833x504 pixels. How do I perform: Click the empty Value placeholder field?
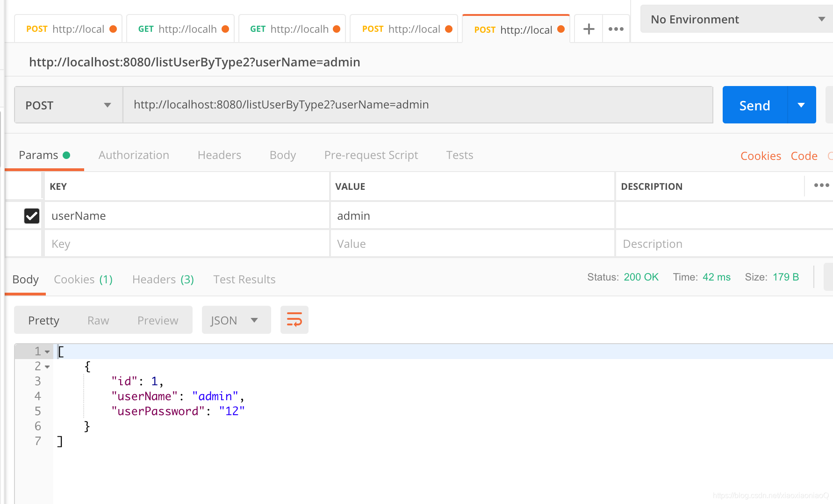click(x=472, y=244)
